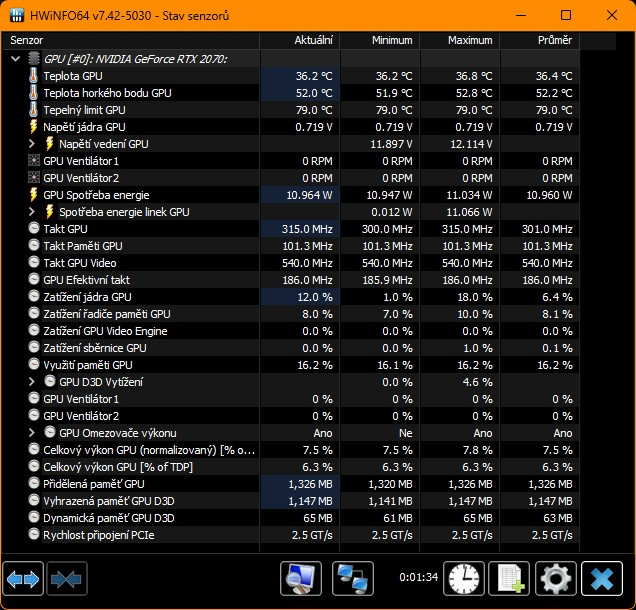Click the GPU chip icon in header row
The width and height of the screenshot is (636, 610).
(x=34, y=58)
